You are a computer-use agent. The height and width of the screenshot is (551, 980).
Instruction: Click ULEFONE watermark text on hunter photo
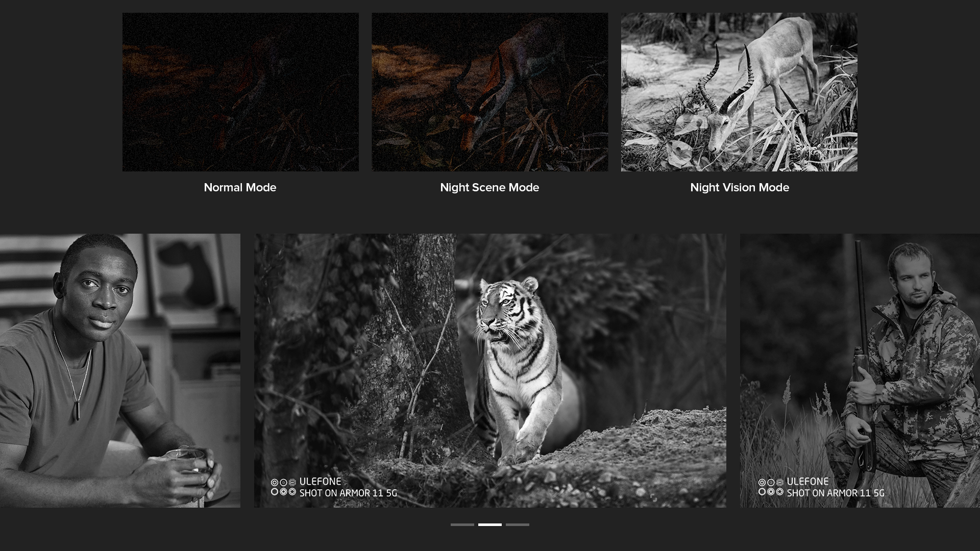807,482
